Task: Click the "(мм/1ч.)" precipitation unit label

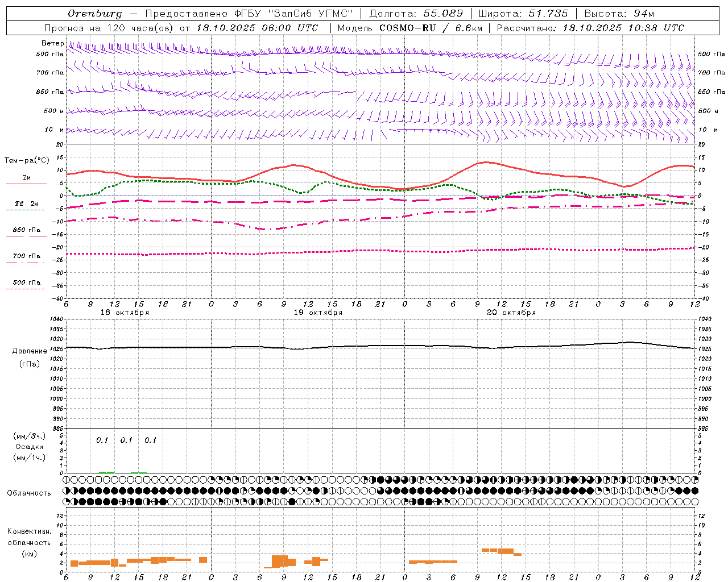Action: (30, 458)
